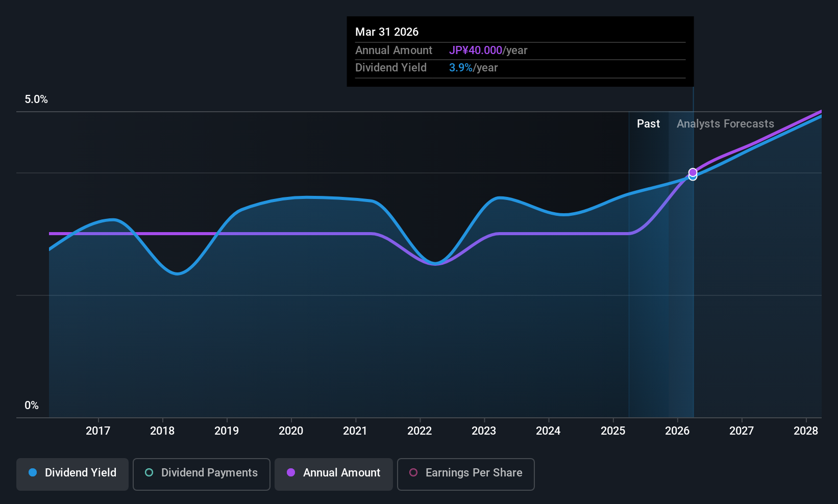Click the 2028 axis label
The width and height of the screenshot is (838, 504).
click(x=806, y=431)
